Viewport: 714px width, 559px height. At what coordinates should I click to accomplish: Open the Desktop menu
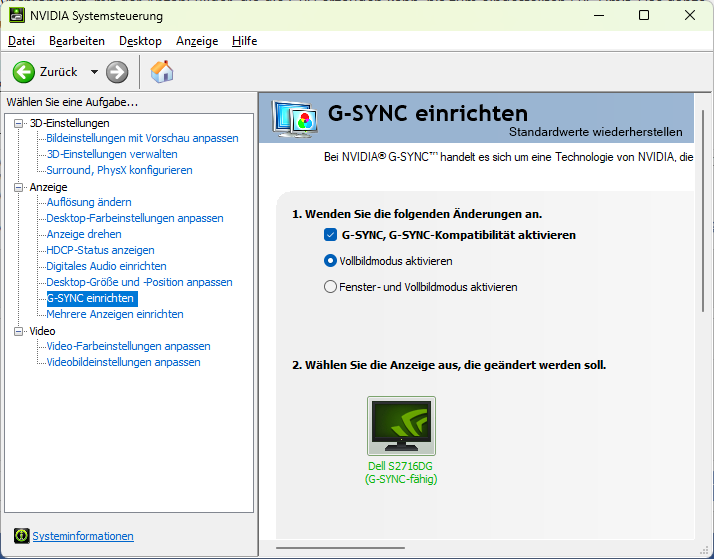click(x=140, y=41)
